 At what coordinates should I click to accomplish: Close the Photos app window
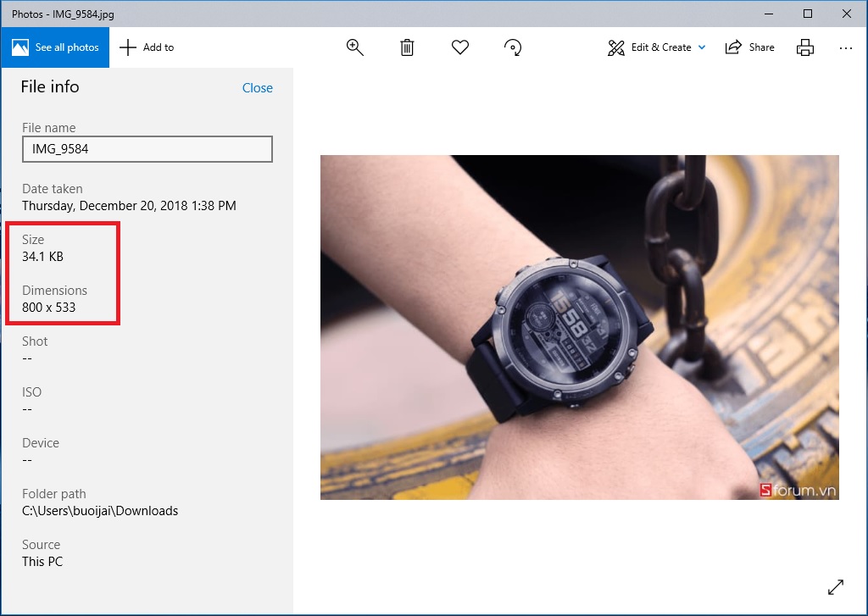pyautogui.click(x=847, y=14)
